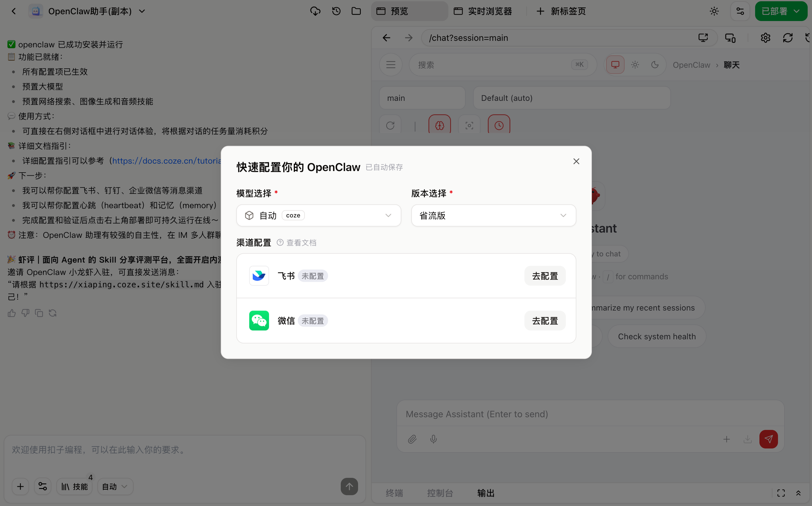The width and height of the screenshot is (812, 506).
Task: Select the system monitor theme toggle
Action: pos(615,65)
